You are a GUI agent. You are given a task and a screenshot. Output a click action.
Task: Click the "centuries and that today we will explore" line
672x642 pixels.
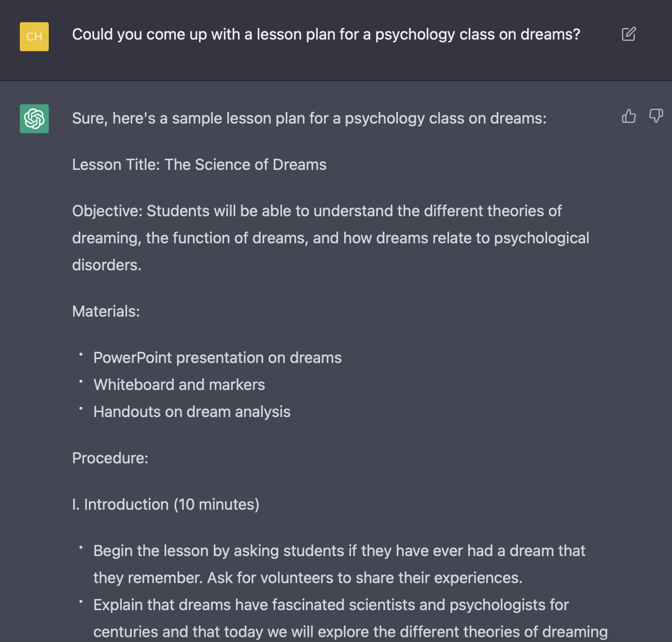click(x=350, y=632)
